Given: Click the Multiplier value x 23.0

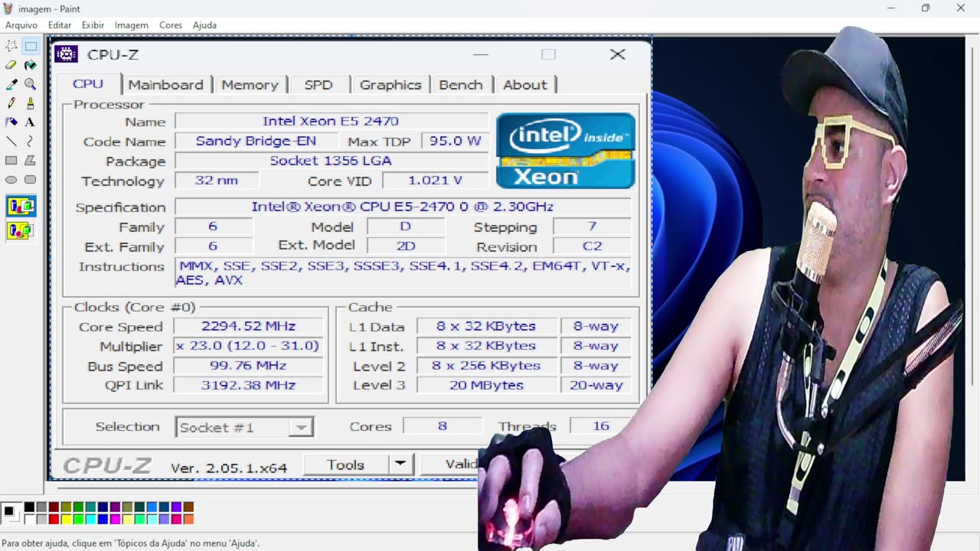Looking at the screenshot, I should point(248,346).
